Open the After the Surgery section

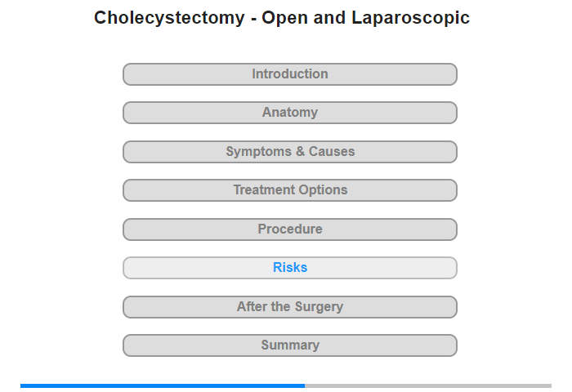pyautogui.click(x=290, y=307)
